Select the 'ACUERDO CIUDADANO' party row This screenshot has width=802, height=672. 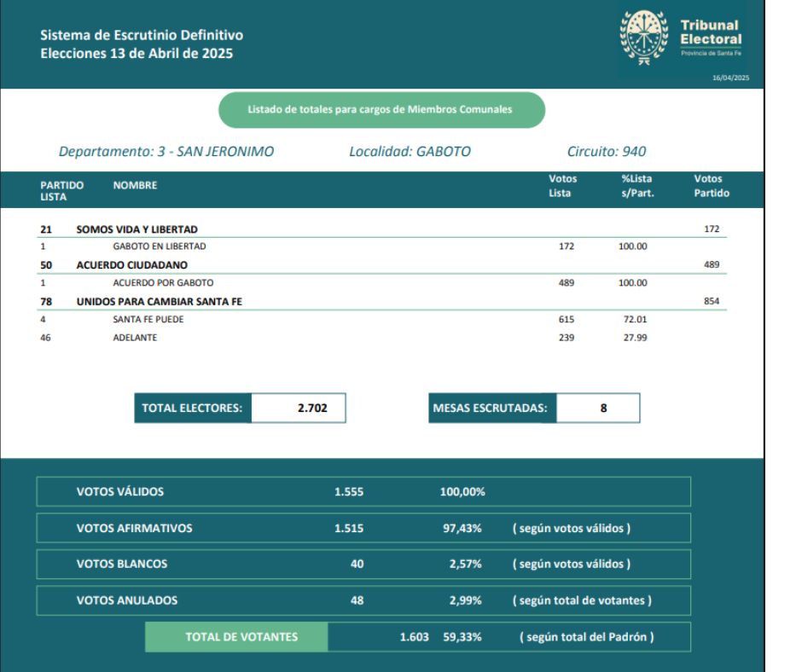pyautogui.click(x=131, y=265)
